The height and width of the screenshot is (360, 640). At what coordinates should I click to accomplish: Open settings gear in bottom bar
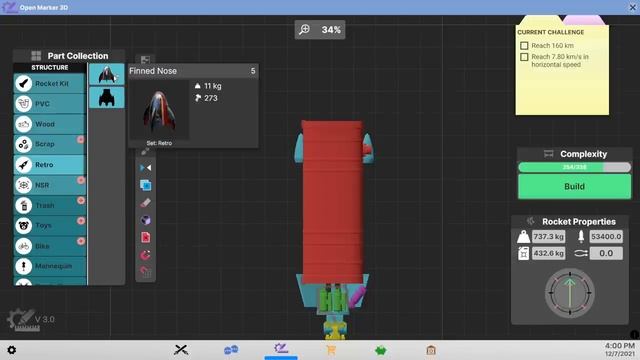pos(12,350)
